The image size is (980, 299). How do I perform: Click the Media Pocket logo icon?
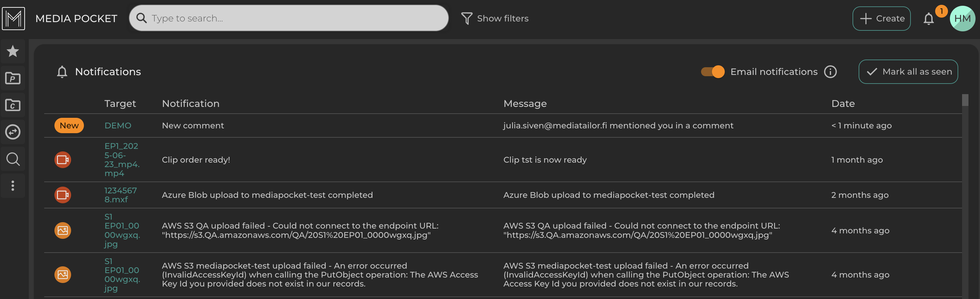pyautogui.click(x=13, y=18)
